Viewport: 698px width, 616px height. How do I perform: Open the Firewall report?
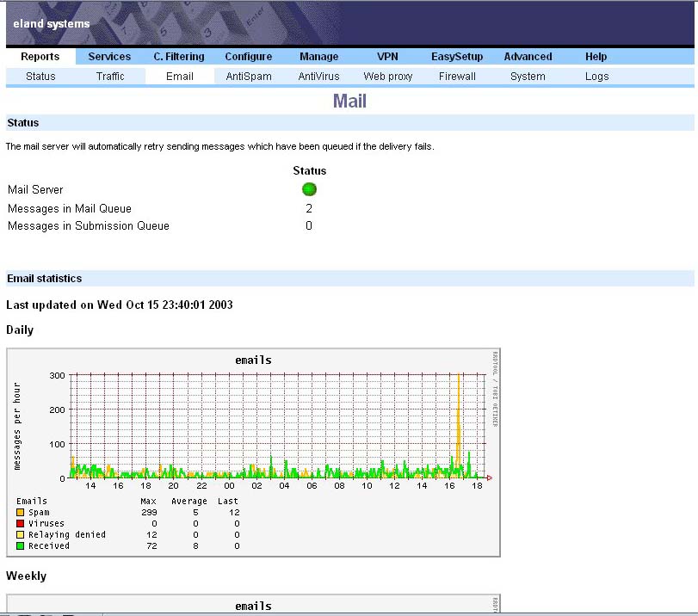(457, 76)
